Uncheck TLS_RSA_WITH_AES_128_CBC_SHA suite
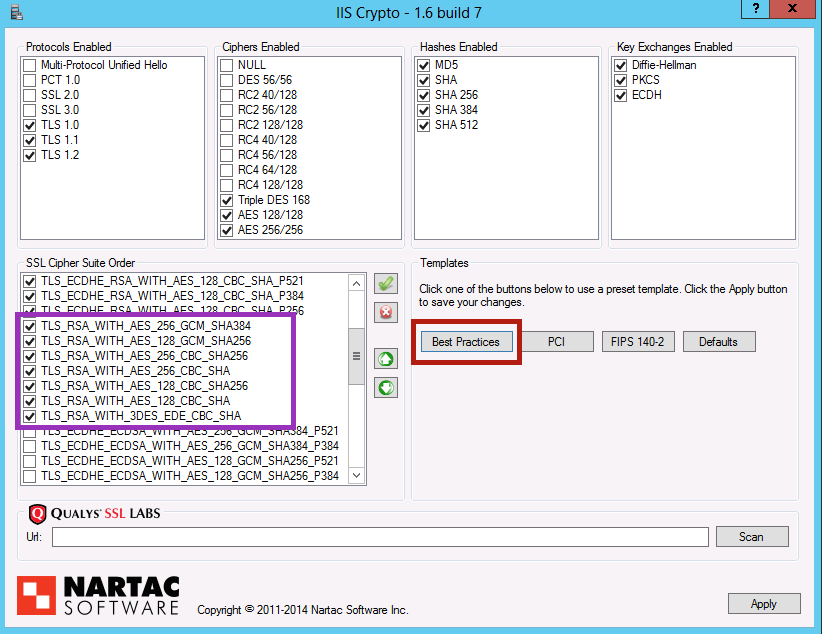Image resolution: width=822 pixels, height=634 pixels. 30,401
